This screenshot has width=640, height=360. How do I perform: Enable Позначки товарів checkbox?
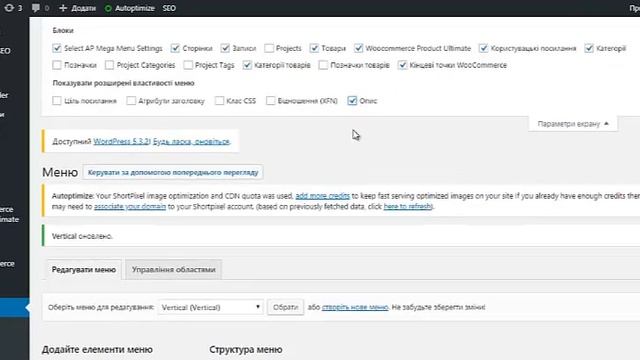point(323,65)
